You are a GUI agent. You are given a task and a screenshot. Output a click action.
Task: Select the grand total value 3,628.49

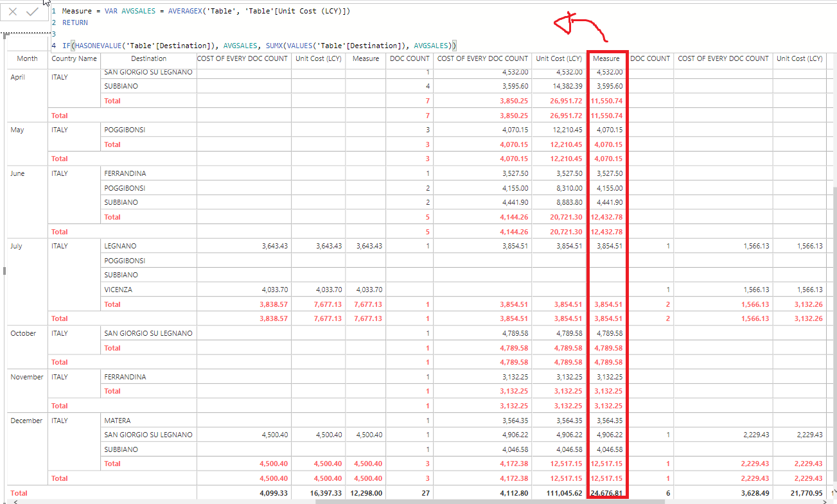[755, 493]
